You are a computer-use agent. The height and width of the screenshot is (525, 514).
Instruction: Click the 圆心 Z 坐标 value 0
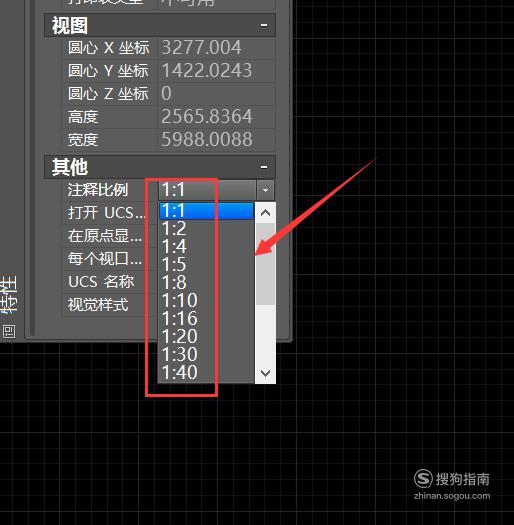(x=166, y=93)
